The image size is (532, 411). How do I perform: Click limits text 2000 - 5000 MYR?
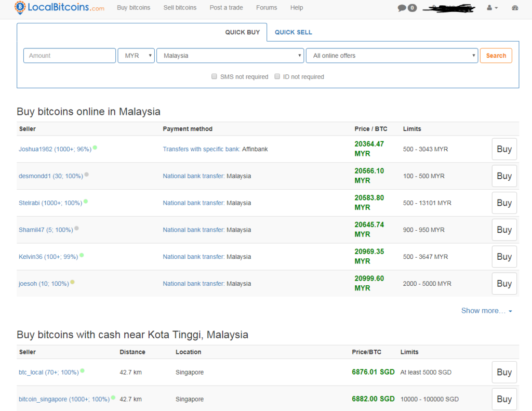click(427, 283)
